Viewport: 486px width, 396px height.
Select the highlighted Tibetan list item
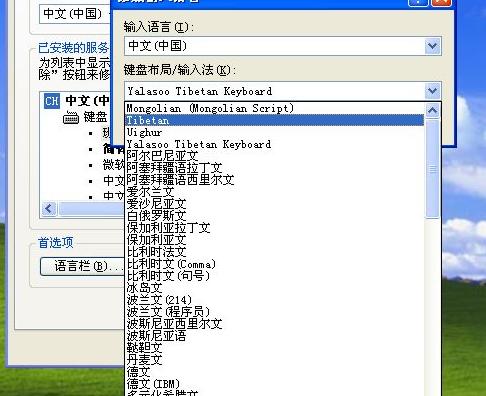coord(274,120)
